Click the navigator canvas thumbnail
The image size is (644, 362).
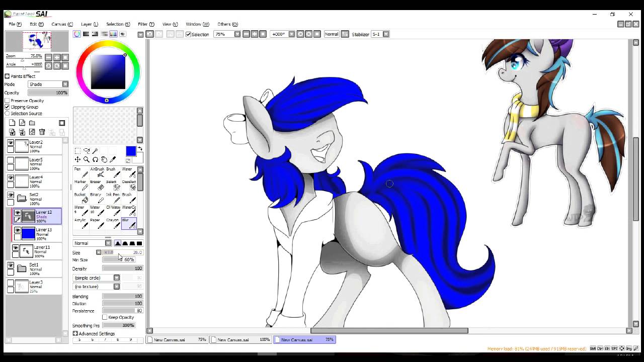tap(37, 41)
